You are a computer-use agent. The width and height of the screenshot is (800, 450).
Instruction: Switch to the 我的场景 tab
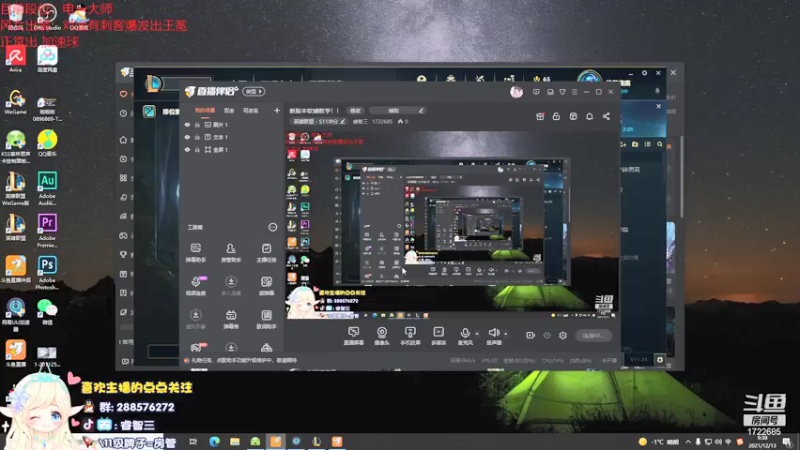(205, 110)
